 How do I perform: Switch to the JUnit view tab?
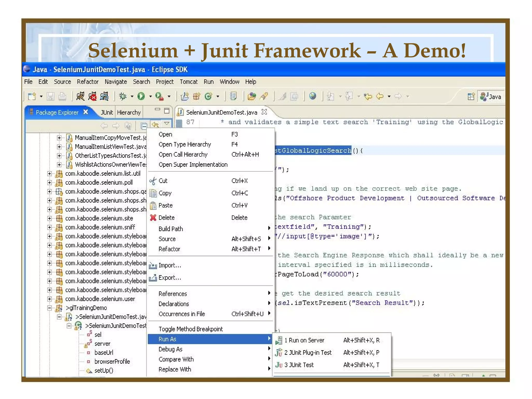[107, 112]
